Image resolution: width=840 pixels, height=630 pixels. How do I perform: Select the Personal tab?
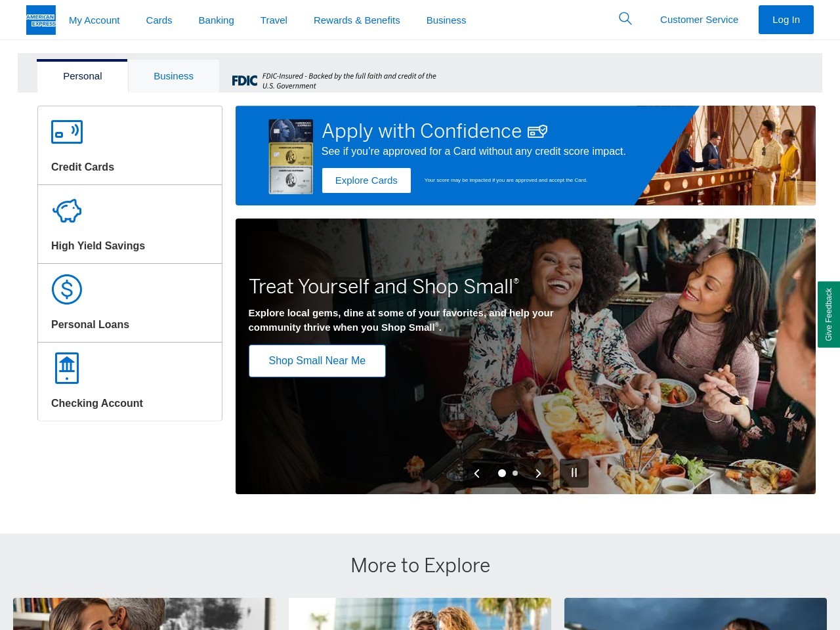coord(82,75)
